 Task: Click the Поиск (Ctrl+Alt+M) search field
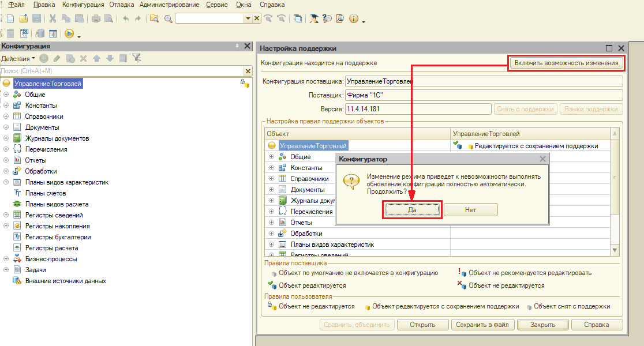click(122, 71)
